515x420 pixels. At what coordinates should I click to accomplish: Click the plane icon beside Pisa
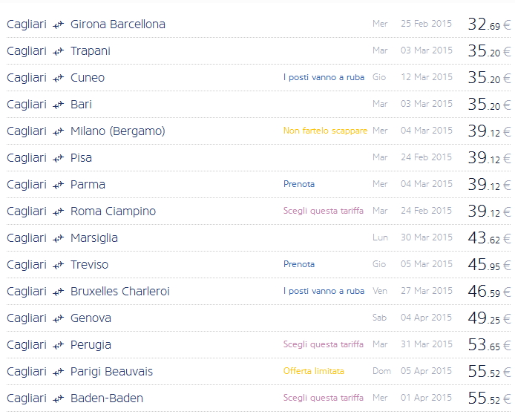tap(59, 158)
